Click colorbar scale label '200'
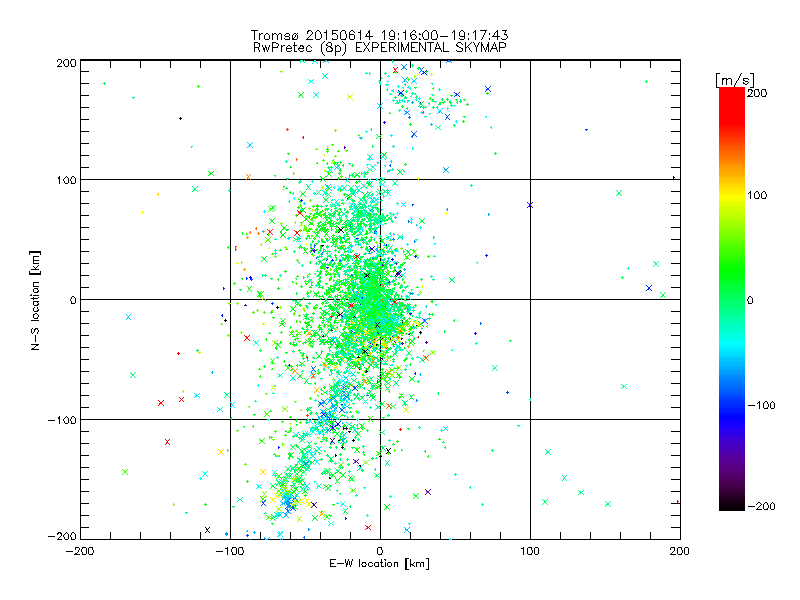800x600 pixels. (x=757, y=93)
